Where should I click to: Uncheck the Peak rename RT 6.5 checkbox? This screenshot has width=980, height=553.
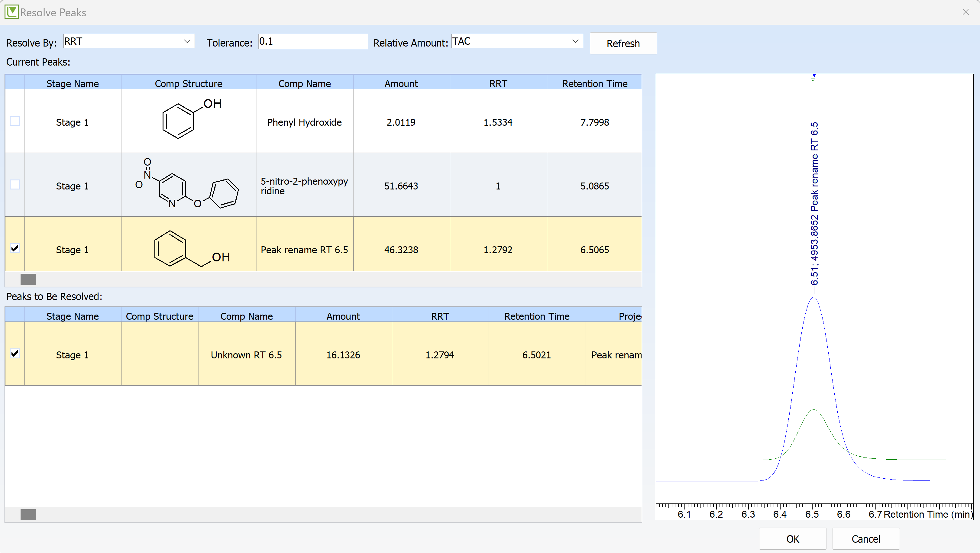[x=15, y=248]
